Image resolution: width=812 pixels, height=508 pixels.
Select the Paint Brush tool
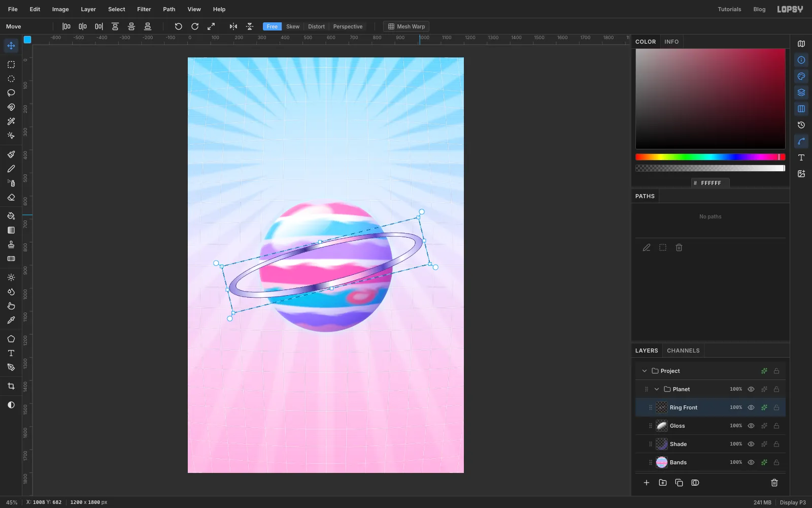[x=11, y=154]
